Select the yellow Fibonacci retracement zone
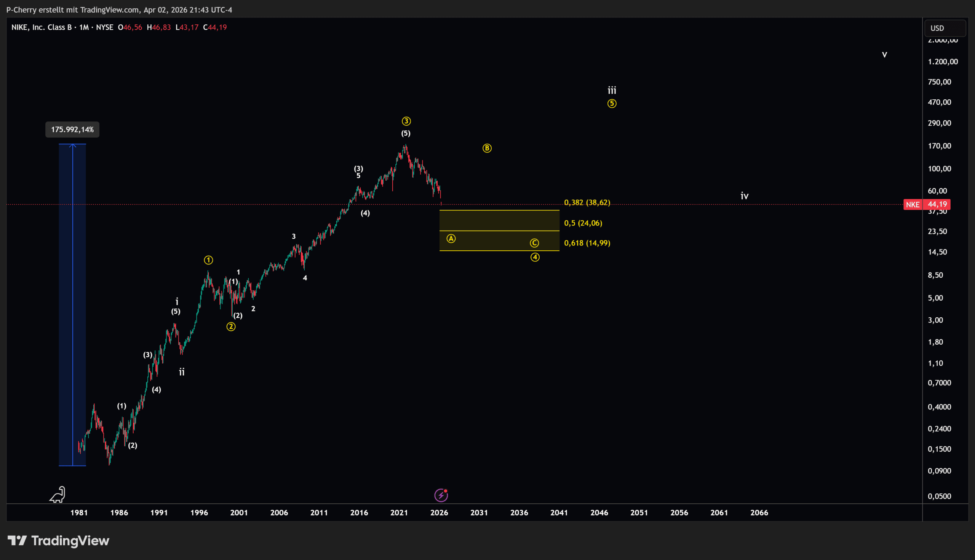Screen dimensions: 975x560 [x=499, y=221]
